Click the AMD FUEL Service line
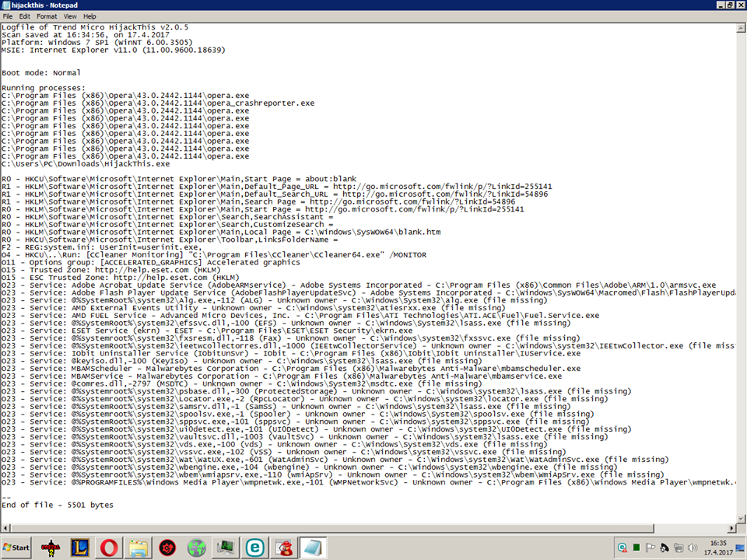747x560 pixels. [x=300, y=316]
